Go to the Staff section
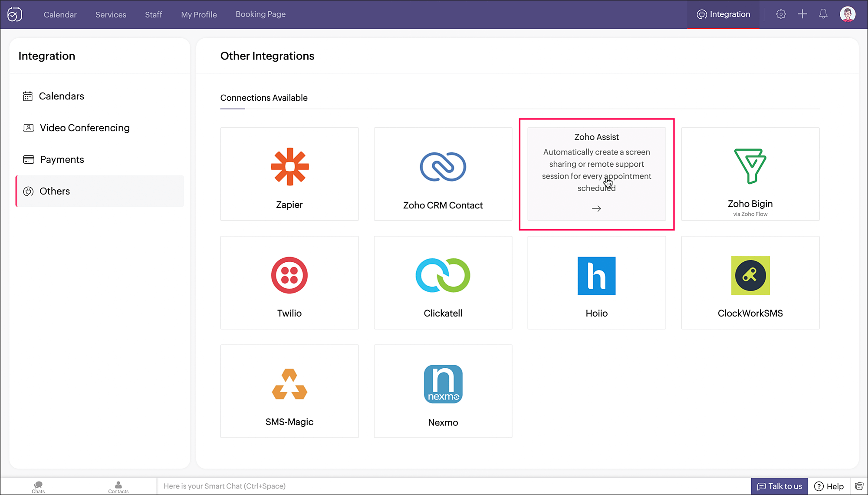This screenshot has width=868, height=495. click(x=153, y=14)
